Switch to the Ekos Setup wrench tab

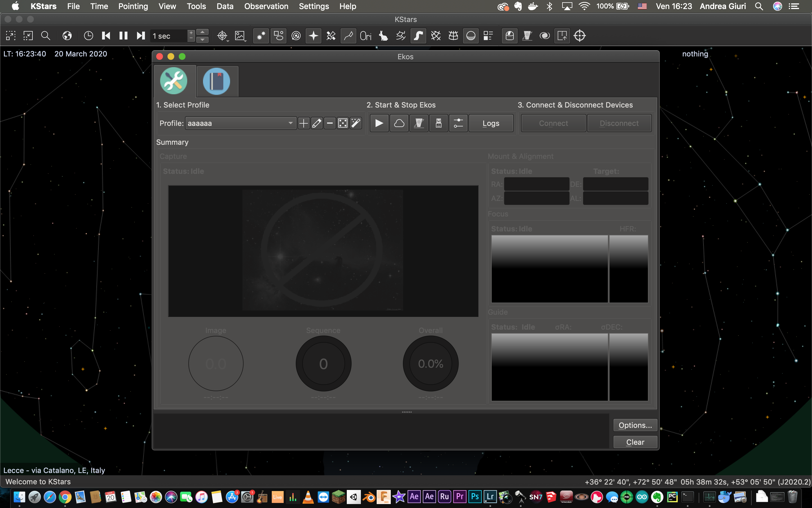coord(173,81)
